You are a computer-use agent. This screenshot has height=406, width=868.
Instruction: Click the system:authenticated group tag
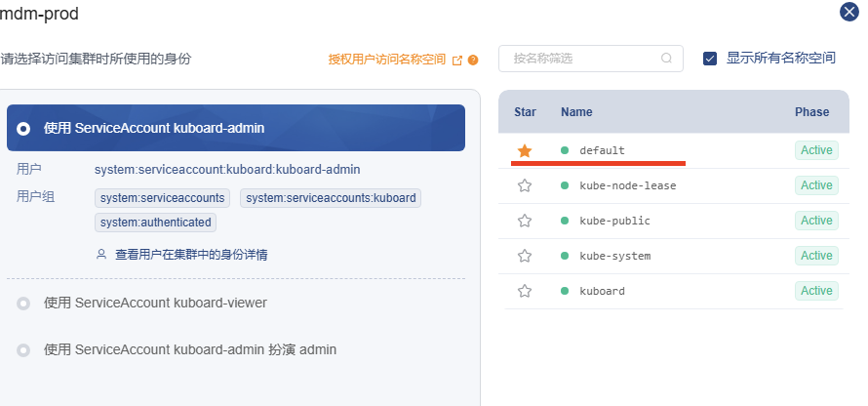pyautogui.click(x=156, y=223)
